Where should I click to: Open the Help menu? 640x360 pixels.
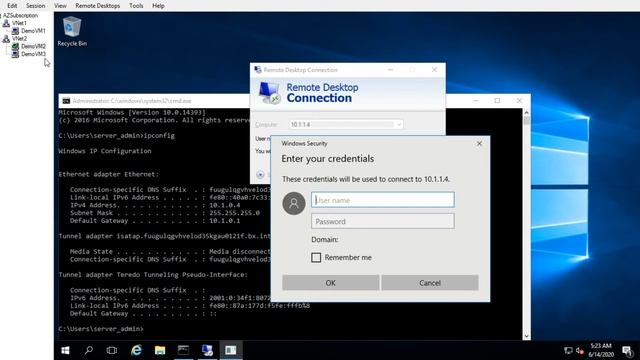(158, 6)
